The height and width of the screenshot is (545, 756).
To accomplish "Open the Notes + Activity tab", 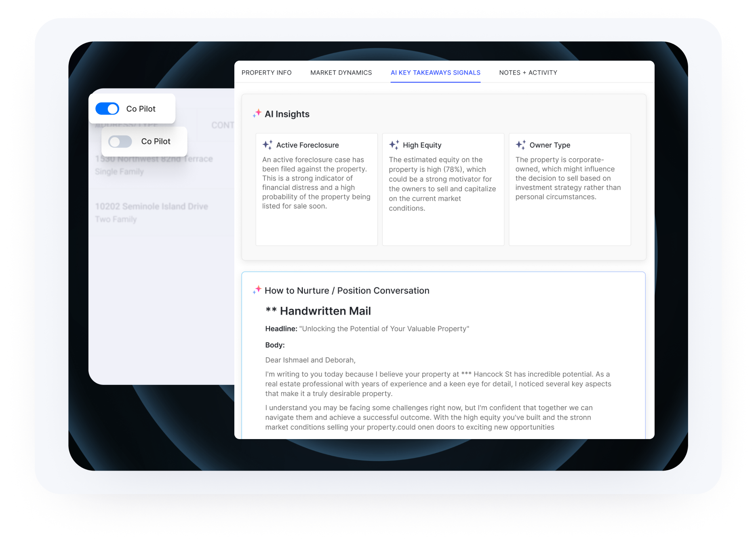I will (x=528, y=73).
